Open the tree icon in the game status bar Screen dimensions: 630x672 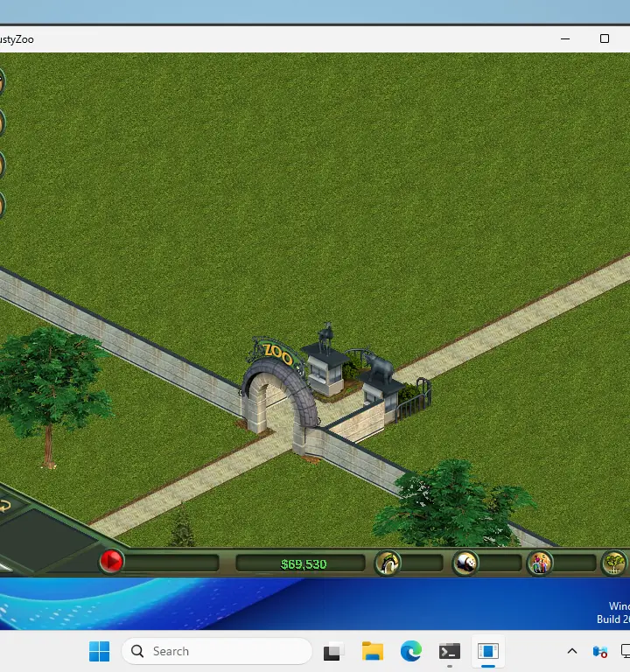coord(613,563)
